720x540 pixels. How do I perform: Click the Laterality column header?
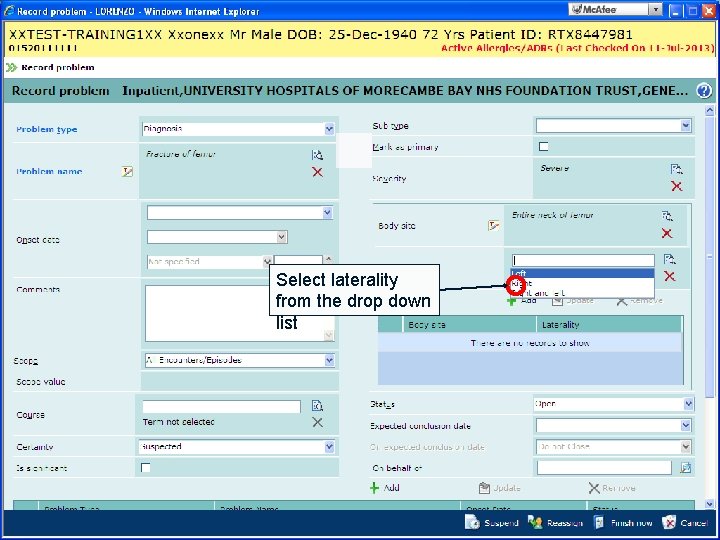[x=609, y=325]
